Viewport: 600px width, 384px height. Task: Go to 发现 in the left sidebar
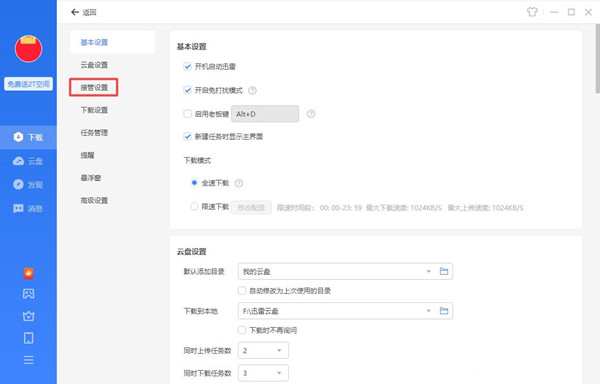[x=28, y=185]
